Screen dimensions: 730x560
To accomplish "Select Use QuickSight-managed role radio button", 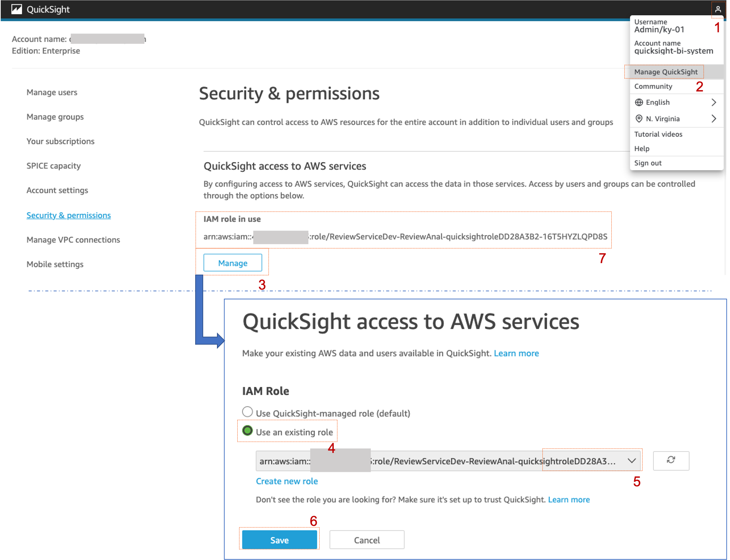I will (x=247, y=412).
